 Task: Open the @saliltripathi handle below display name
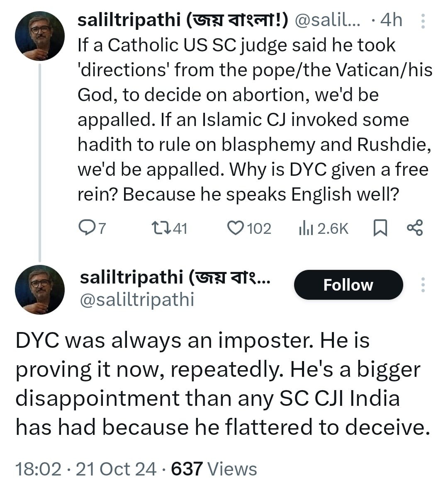click(137, 300)
